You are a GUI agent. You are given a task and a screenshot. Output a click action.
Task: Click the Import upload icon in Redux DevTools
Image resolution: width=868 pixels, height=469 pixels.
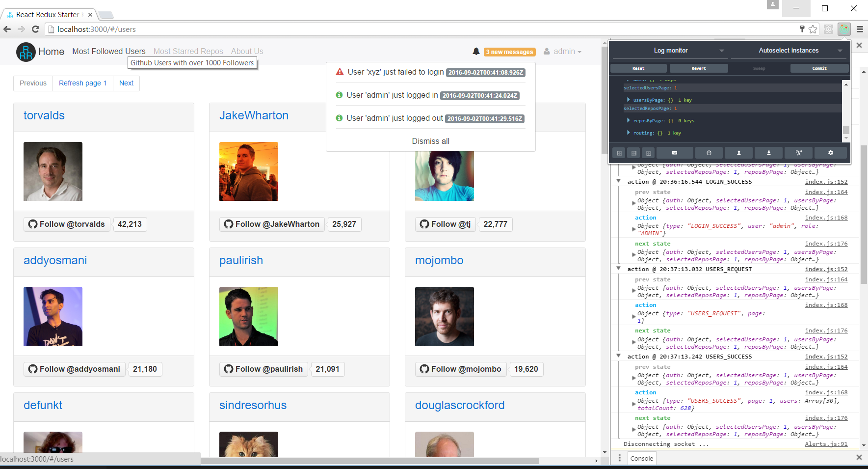click(x=738, y=153)
